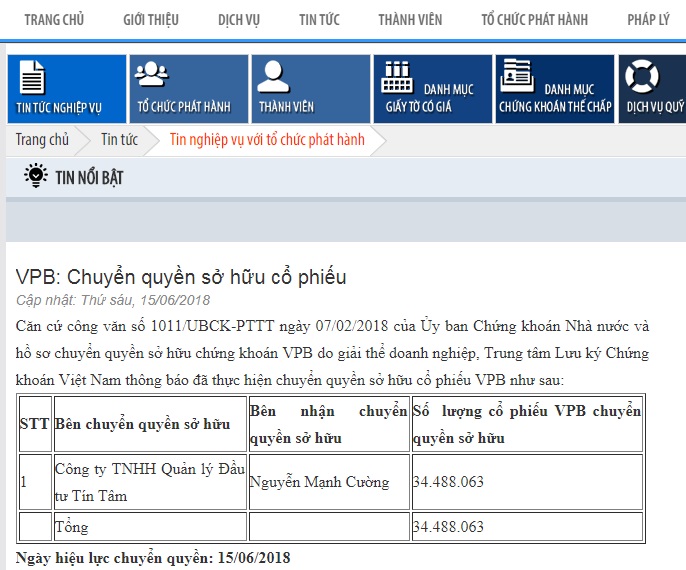Click the paragraph line starting Căn cứ công văn

pyautogui.click(x=332, y=326)
